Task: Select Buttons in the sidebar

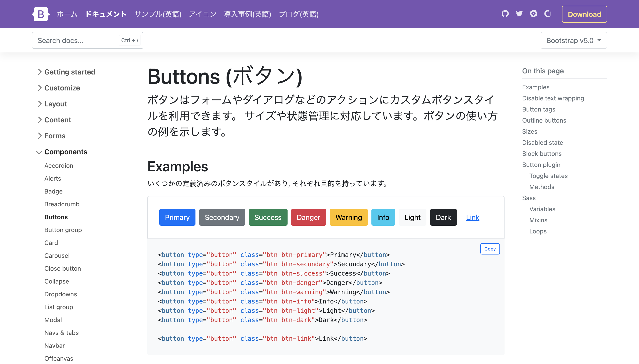Action: pyautogui.click(x=56, y=217)
